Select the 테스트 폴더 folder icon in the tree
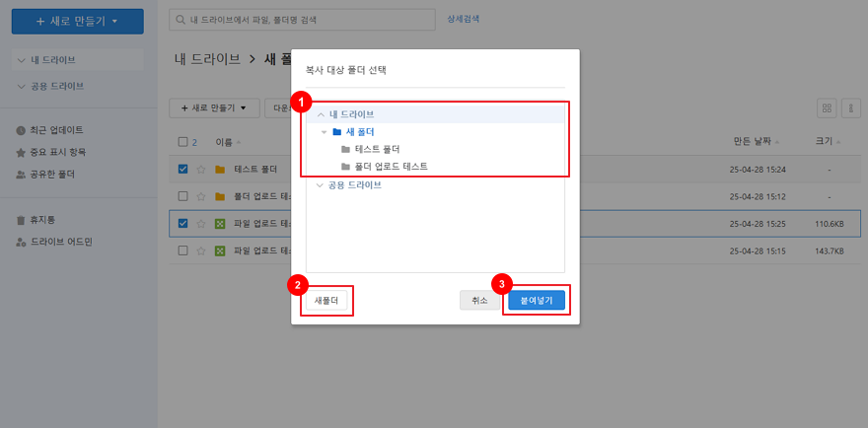868x428 pixels. [345, 149]
